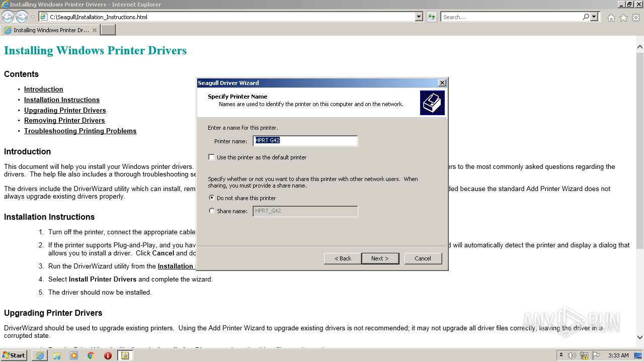Open the search provider dropdown arrow
This screenshot has height=362, width=644.
coord(594,17)
